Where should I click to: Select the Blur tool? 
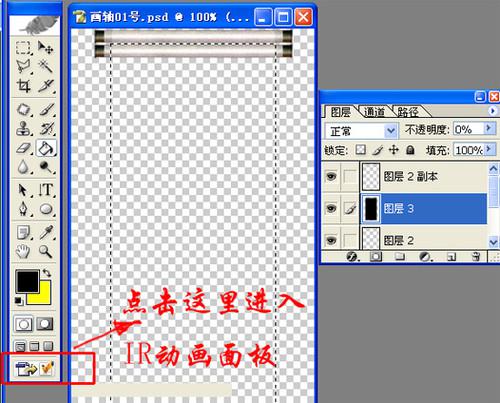[23, 167]
